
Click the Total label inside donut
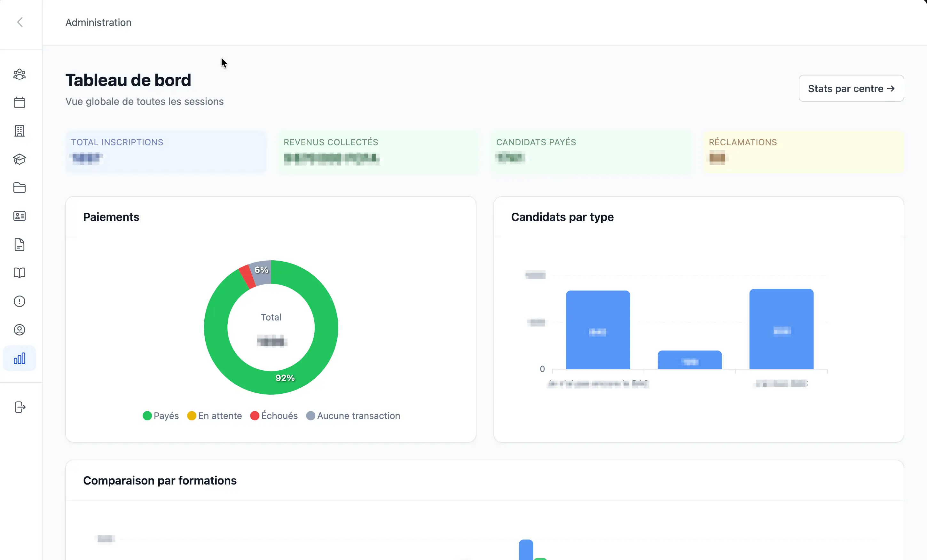pyautogui.click(x=271, y=317)
